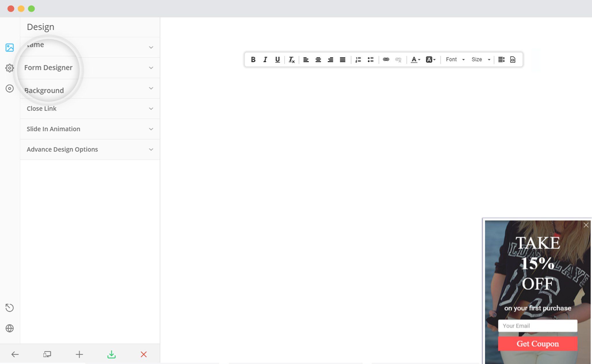
Task: Click the green save download icon
Action: tap(111, 354)
